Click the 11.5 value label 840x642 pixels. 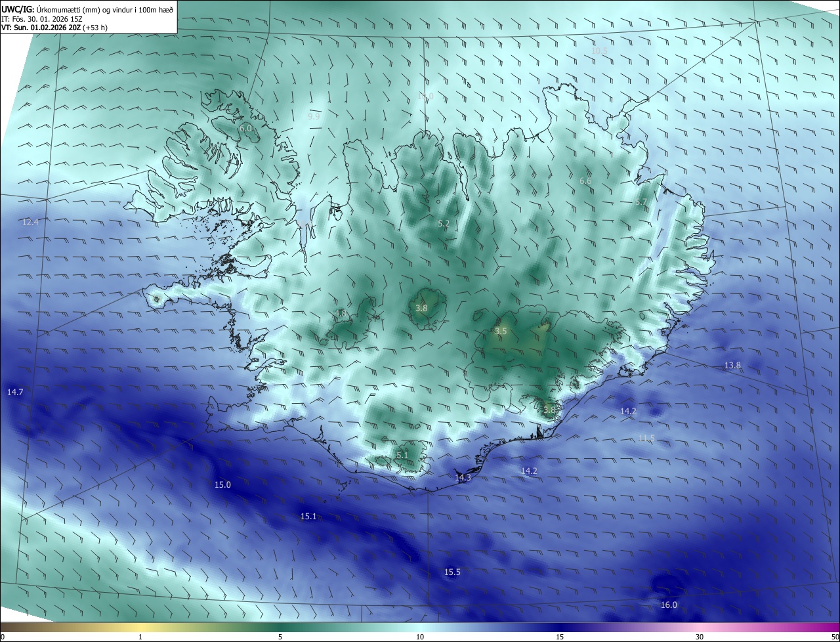(x=646, y=438)
